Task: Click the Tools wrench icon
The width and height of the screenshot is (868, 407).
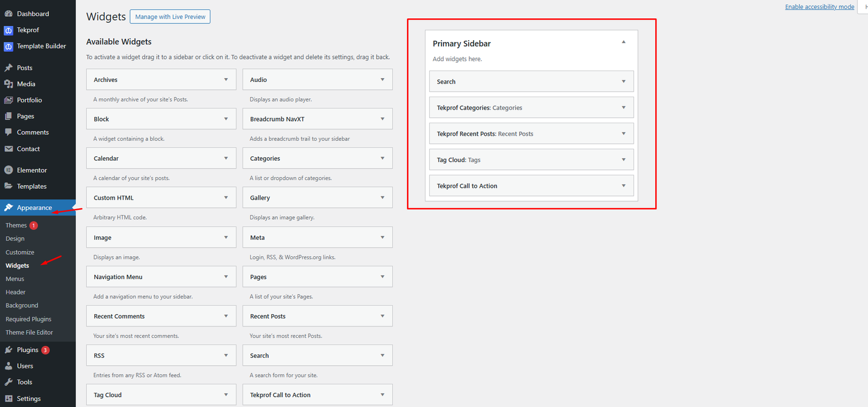Action: tap(9, 382)
